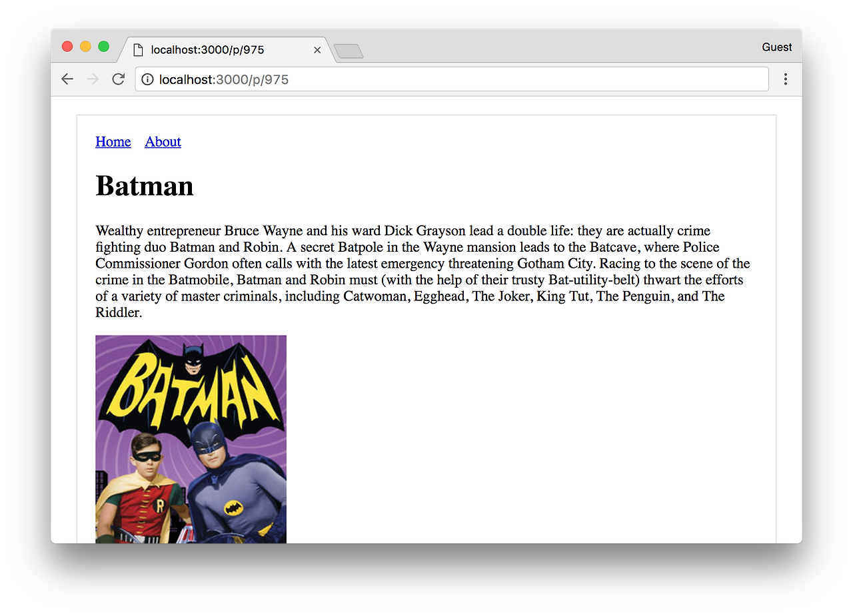Go back using the browser back arrow
This screenshot has height=616, width=853.
pos(67,79)
